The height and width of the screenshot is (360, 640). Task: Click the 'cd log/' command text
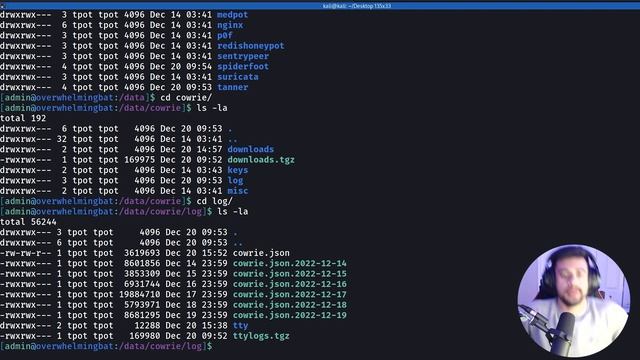tap(214, 201)
